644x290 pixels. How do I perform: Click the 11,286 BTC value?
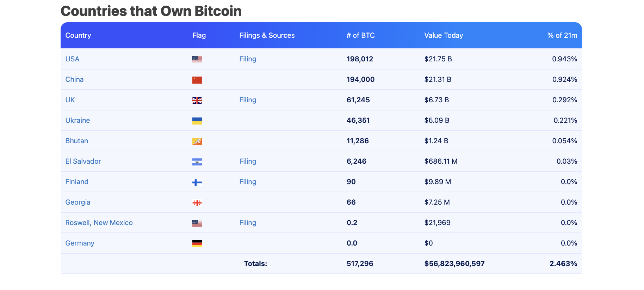click(x=358, y=141)
